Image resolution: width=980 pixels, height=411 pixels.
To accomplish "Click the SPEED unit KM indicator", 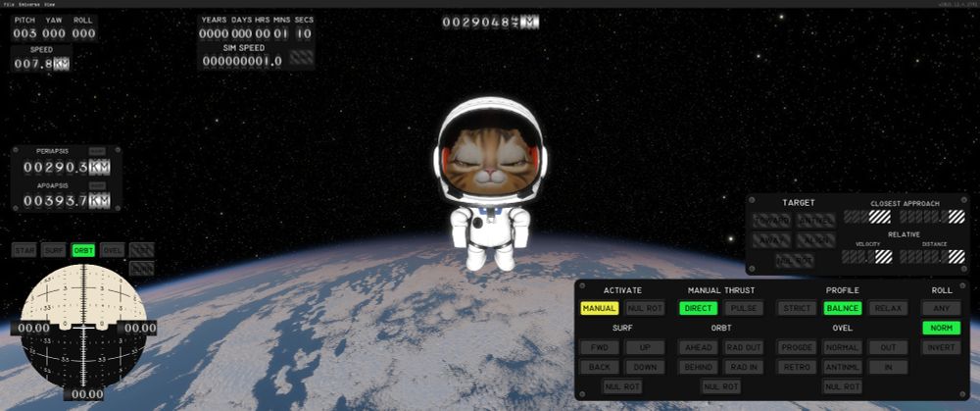I will click(61, 64).
